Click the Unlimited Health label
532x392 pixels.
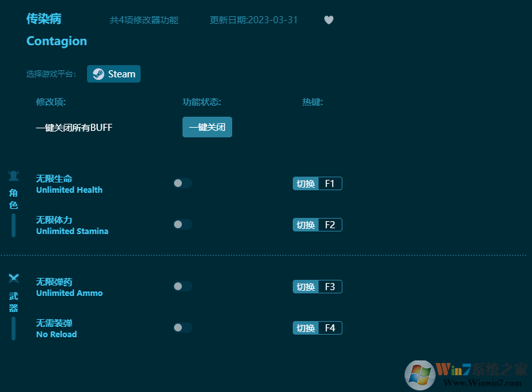pyautogui.click(x=69, y=190)
